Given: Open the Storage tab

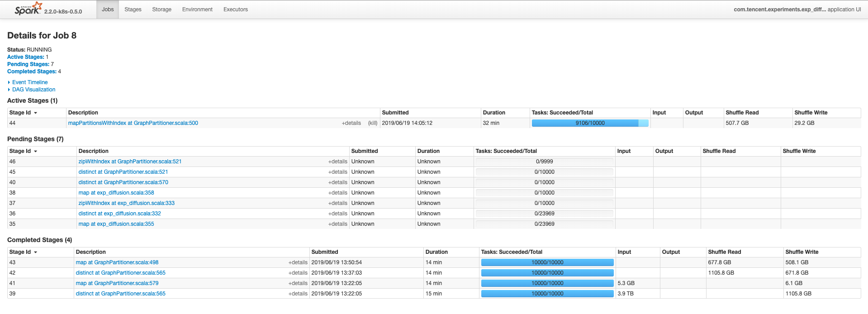Looking at the screenshot, I should (161, 10).
